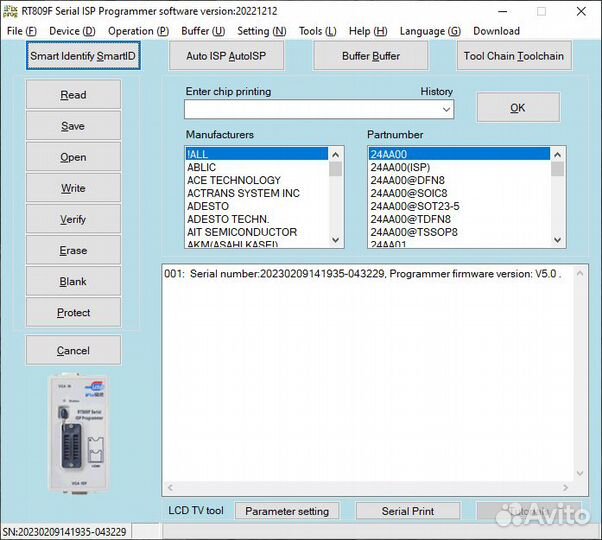Select part number 24AA00
The width and height of the screenshot is (602, 540).
459,154
